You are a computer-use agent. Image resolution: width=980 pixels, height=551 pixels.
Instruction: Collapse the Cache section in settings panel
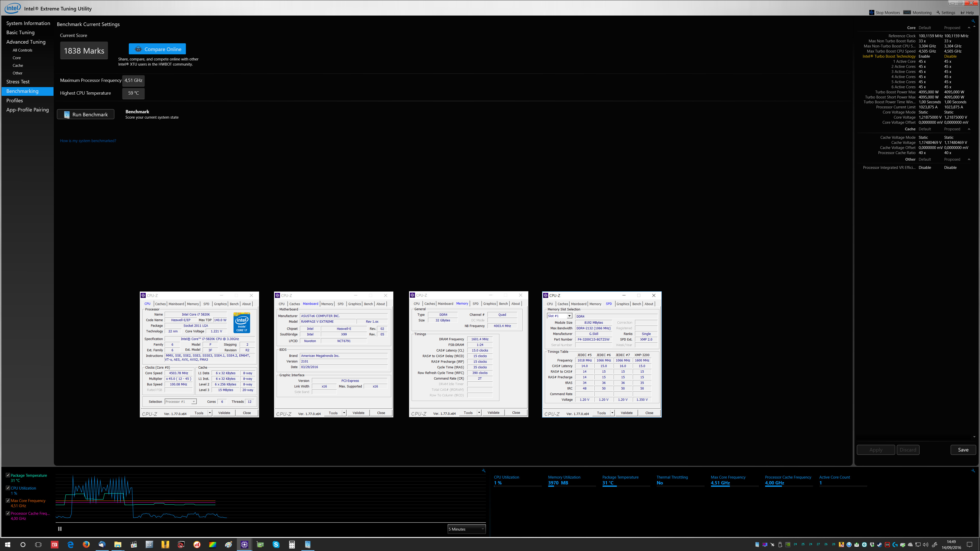pyautogui.click(x=969, y=129)
